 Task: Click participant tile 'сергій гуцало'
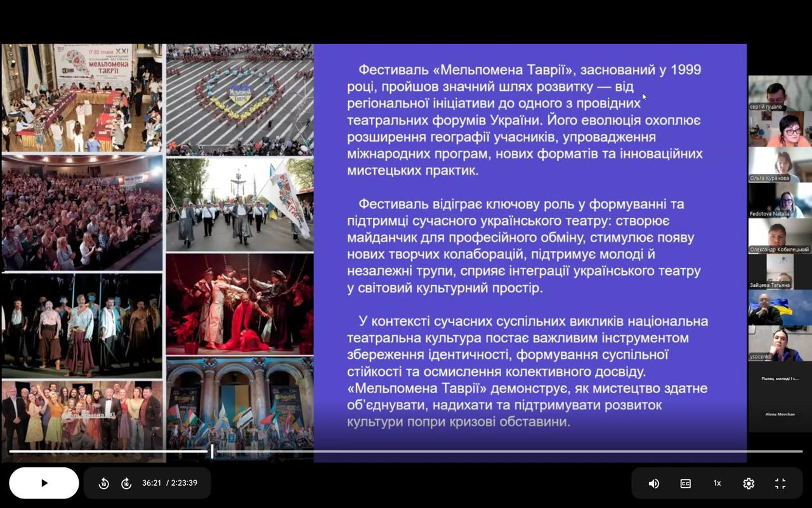click(779, 93)
